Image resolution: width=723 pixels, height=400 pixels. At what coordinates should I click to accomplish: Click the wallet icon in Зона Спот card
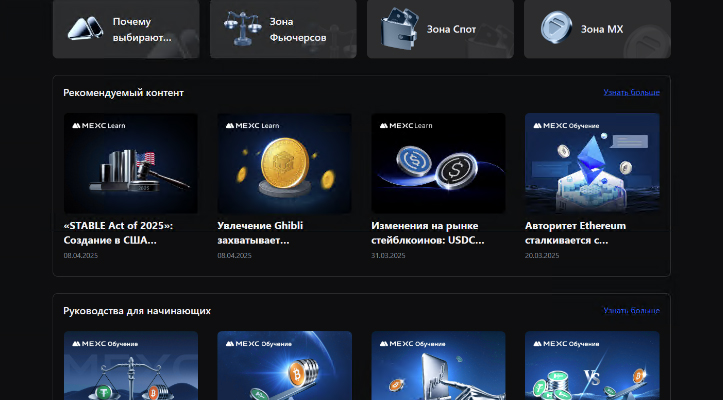(400, 28)
